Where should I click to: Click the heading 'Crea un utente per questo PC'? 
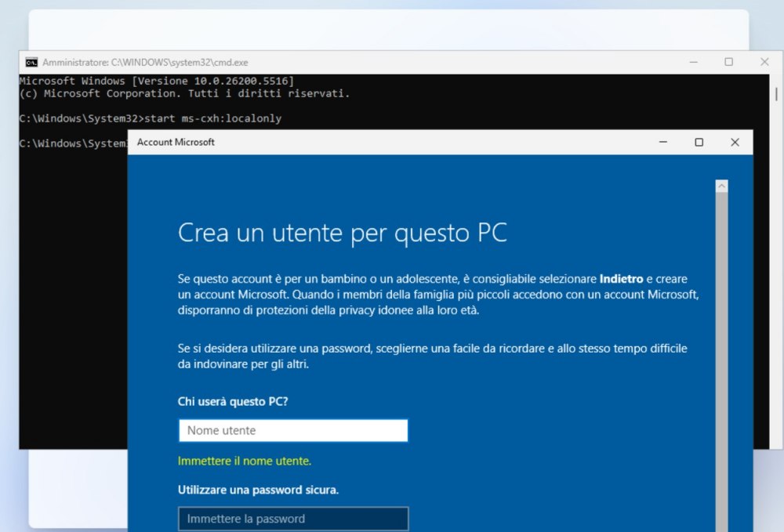click(x=343, y=233)
